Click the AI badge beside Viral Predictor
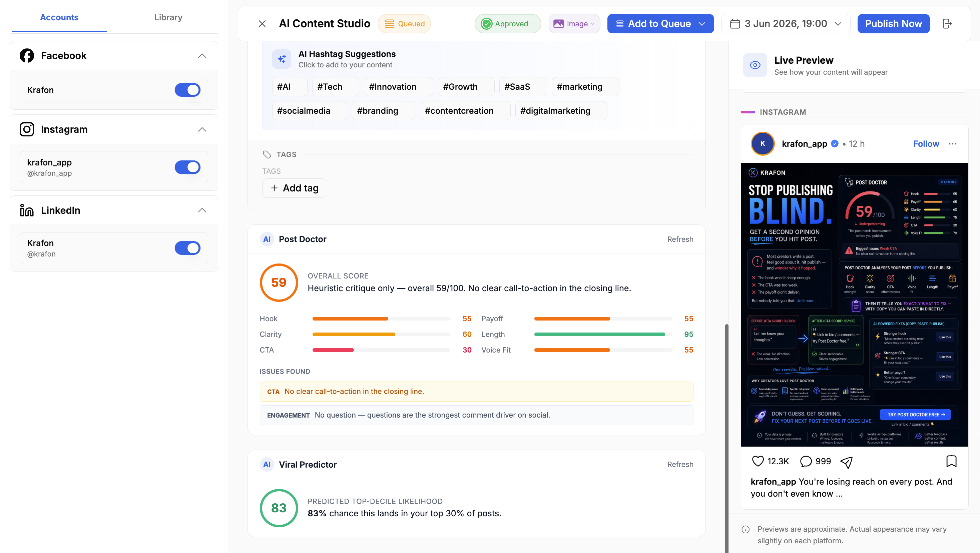Screen dimensions: 980x553 point(267,464)
